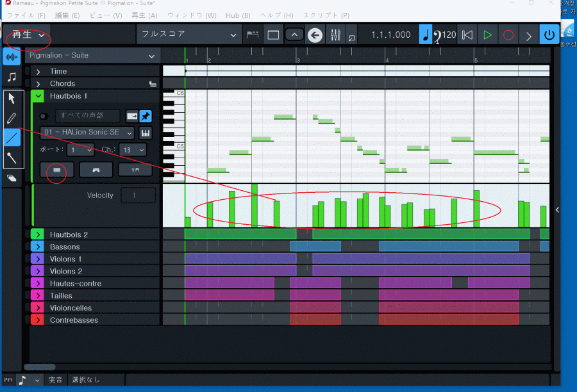Expand the Hautbois 2 track
577x392 pixels.
click(38, 234)
